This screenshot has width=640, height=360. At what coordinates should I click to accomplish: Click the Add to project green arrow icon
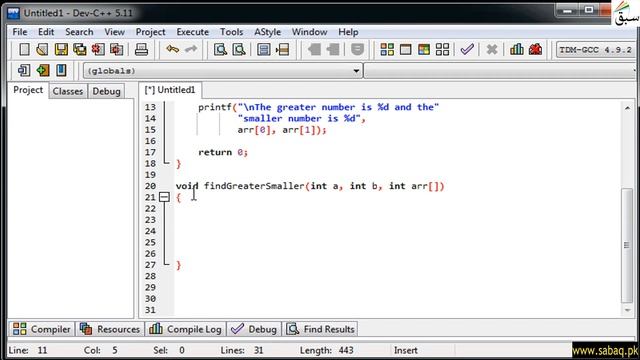click(x=43, y=71)
